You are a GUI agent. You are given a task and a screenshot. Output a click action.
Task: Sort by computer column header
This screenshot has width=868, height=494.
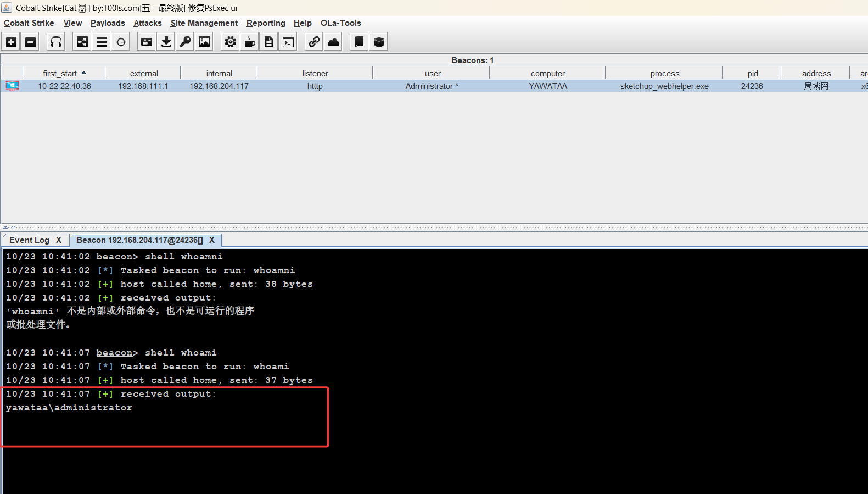click(548, 73)
